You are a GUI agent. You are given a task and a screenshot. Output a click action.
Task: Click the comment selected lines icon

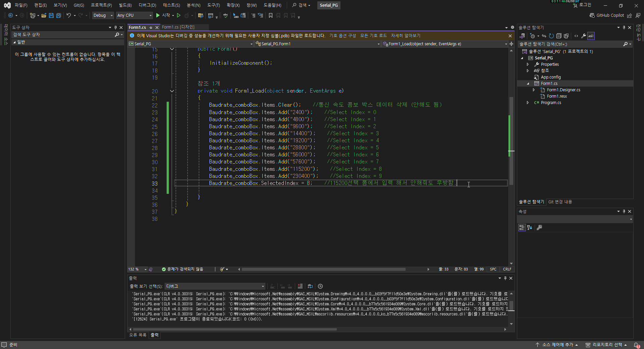click(253, 15)
